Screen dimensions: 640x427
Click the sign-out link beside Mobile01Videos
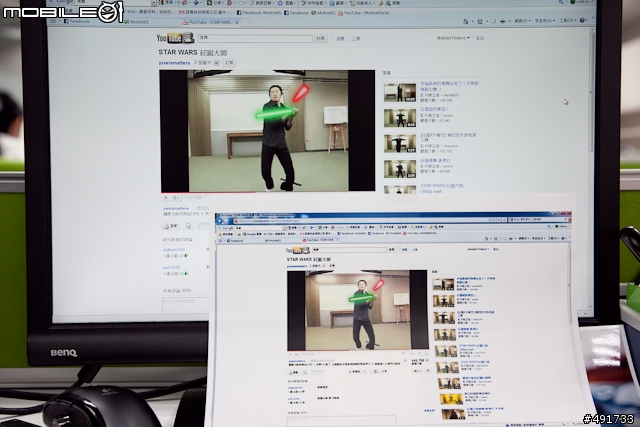pyautogui.click(x=480, y=38)
